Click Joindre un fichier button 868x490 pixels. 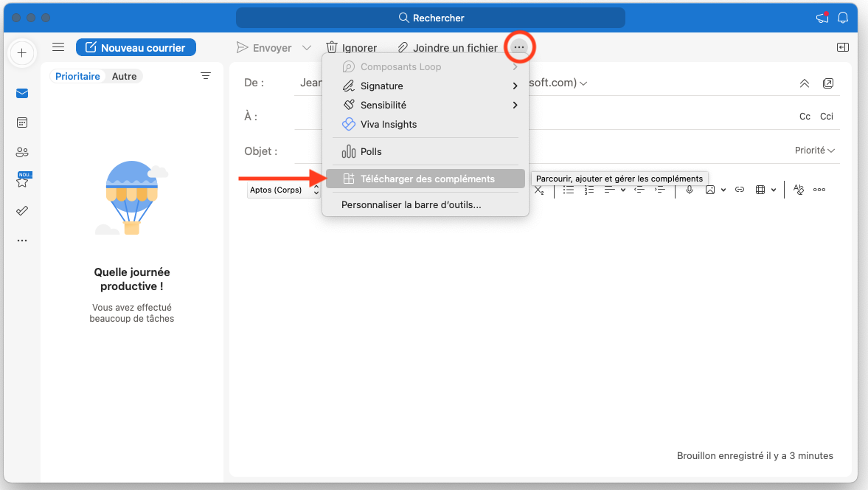(448, 48)
